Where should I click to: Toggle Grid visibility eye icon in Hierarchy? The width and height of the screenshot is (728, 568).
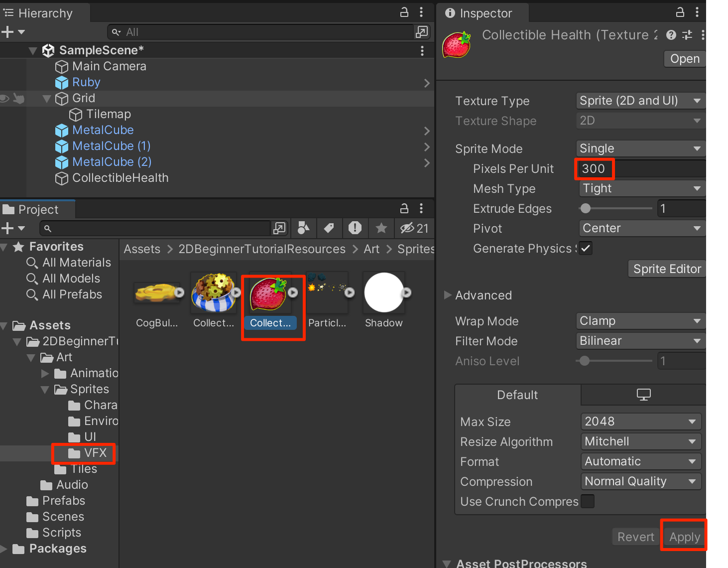[5, 98]
